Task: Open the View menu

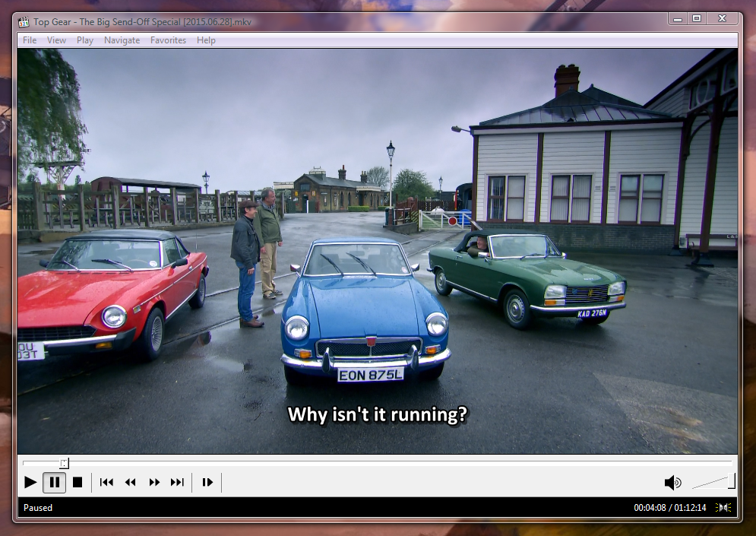Action: point(56,40)
